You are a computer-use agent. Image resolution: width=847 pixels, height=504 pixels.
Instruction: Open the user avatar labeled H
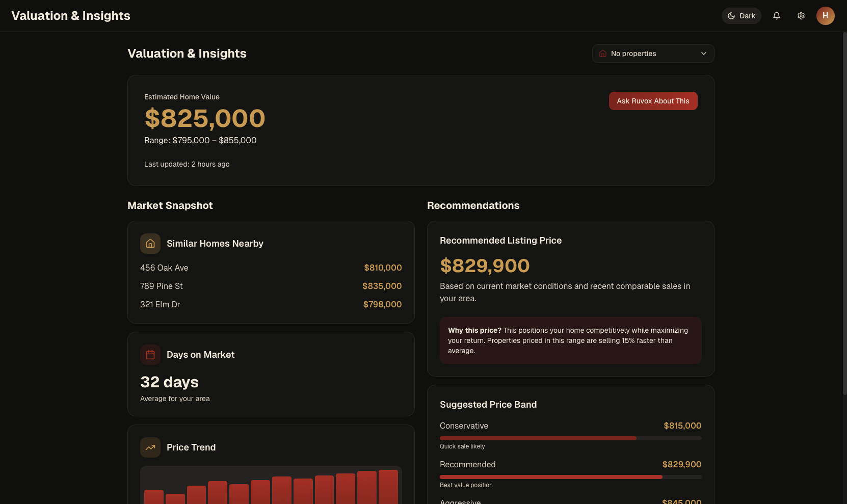pyautogui.click(x=825, y=16)
